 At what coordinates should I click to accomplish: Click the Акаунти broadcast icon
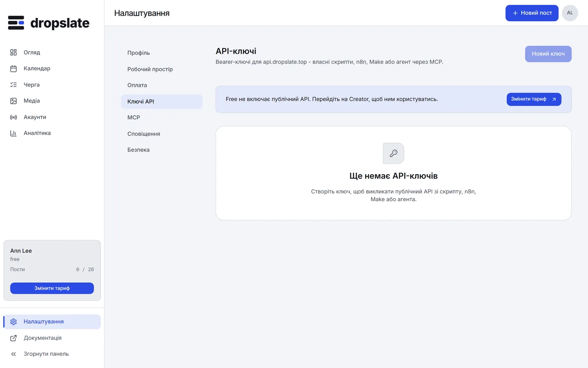[x=13, y=117]
